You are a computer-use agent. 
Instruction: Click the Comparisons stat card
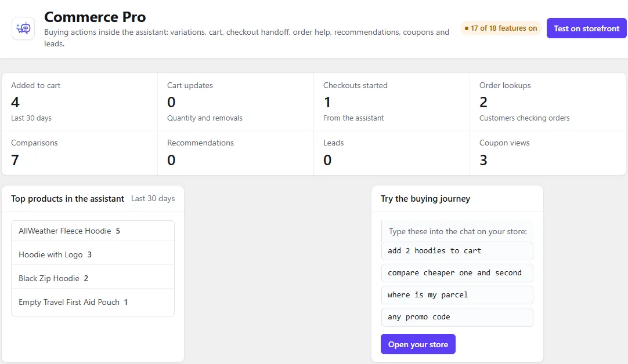(x=80, y=153)
